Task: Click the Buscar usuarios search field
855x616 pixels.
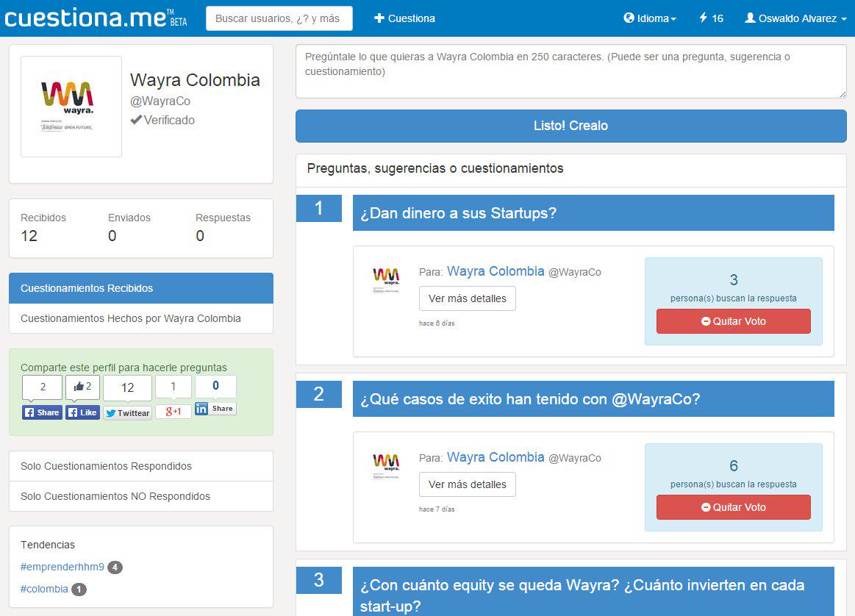Action: (279, 18)
